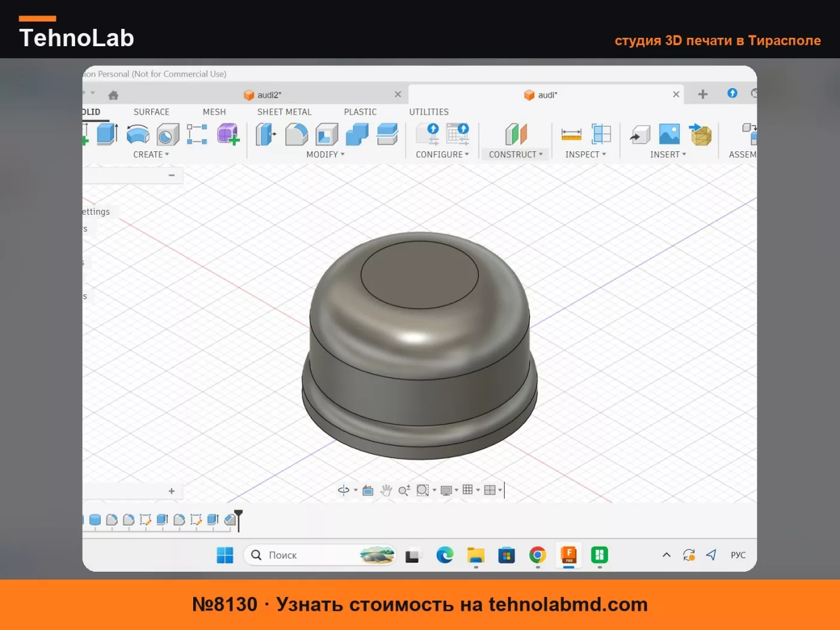Open the UTILITIES ribbon tab
This screenshot has width=840, height=630.
[x=429, y=112]
